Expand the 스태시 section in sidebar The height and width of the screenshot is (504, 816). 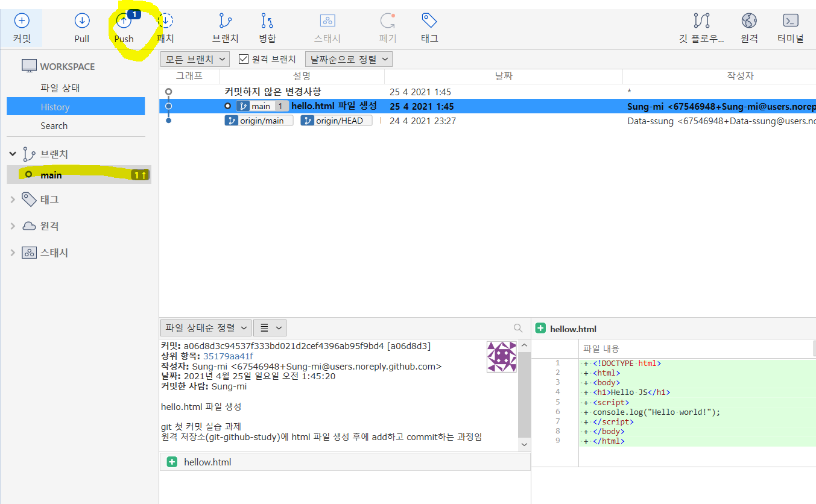point(13,253)
